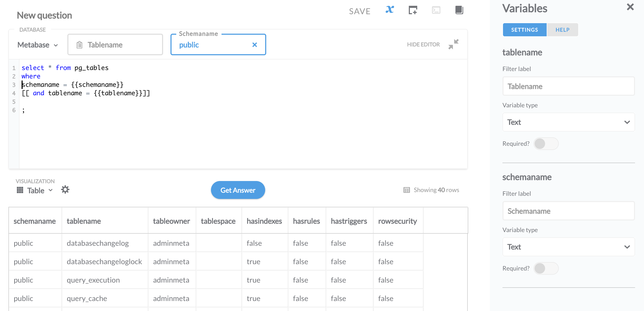Viewport: 644px width, 311px height.
Task: Click the SAVE link
Action: (x=360, y=11)
